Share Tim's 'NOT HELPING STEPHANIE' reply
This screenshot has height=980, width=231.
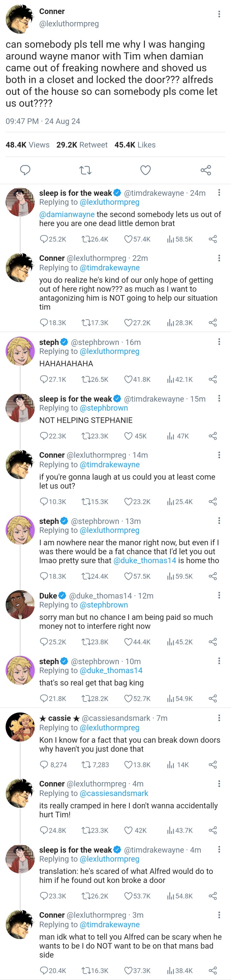213,436
